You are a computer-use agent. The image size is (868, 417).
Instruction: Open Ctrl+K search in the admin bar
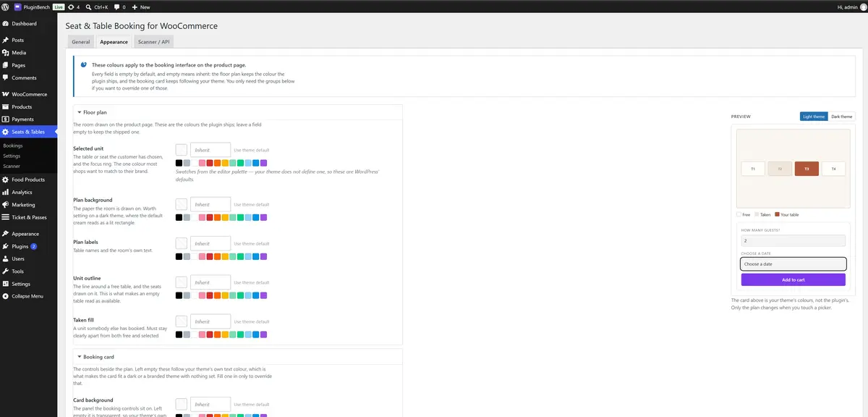(x=96, y=7)
